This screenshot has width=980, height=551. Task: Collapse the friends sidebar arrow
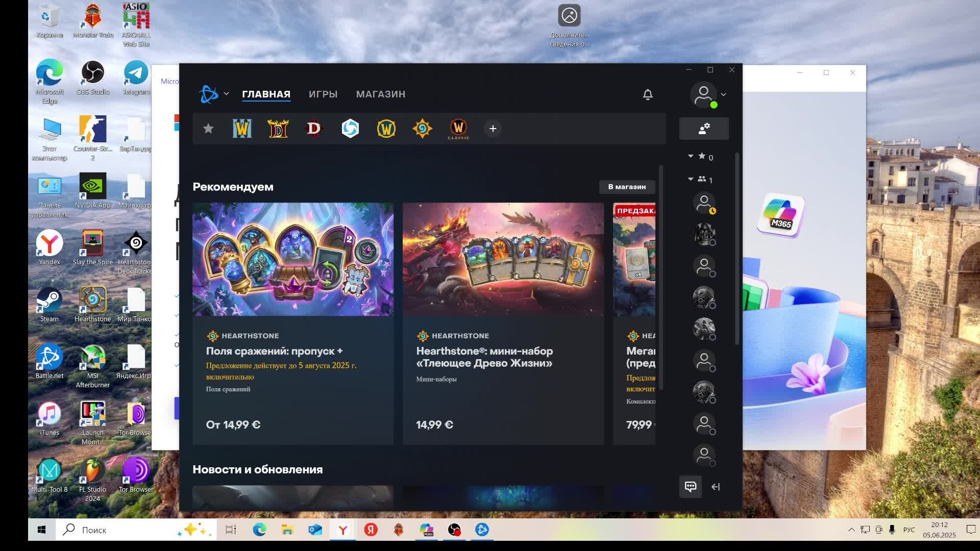coord(716,487)
